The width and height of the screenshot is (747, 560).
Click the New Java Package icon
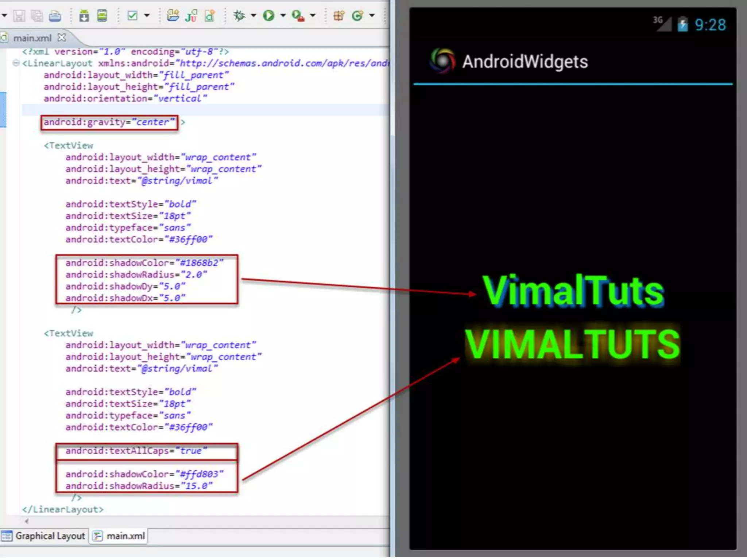(339, 16)
